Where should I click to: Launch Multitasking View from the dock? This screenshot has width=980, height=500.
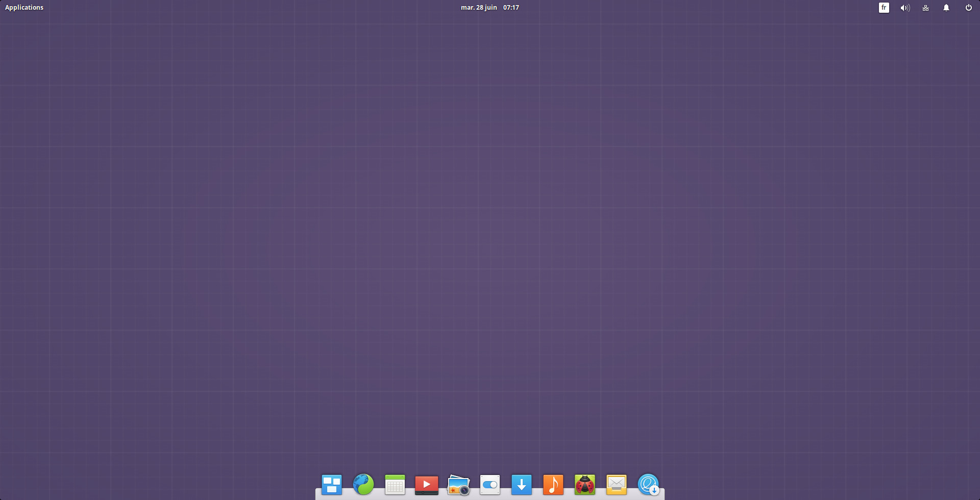point(332,485)
